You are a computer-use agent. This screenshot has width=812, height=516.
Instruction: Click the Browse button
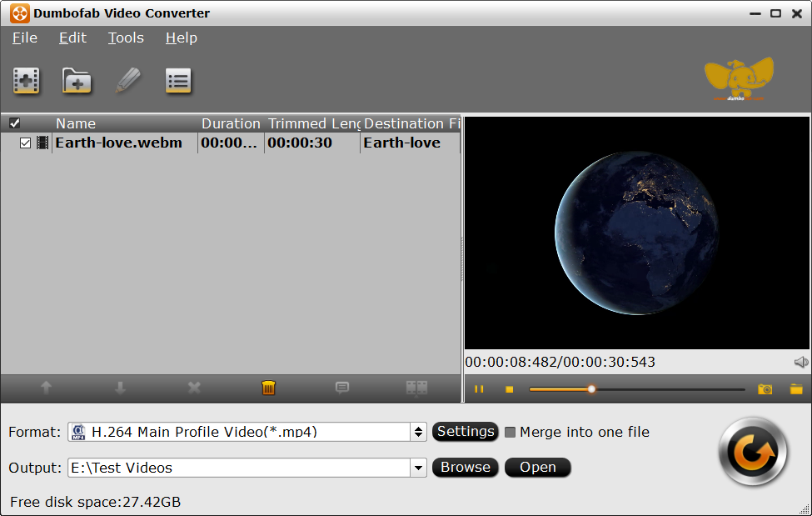(x=466, y=468)
